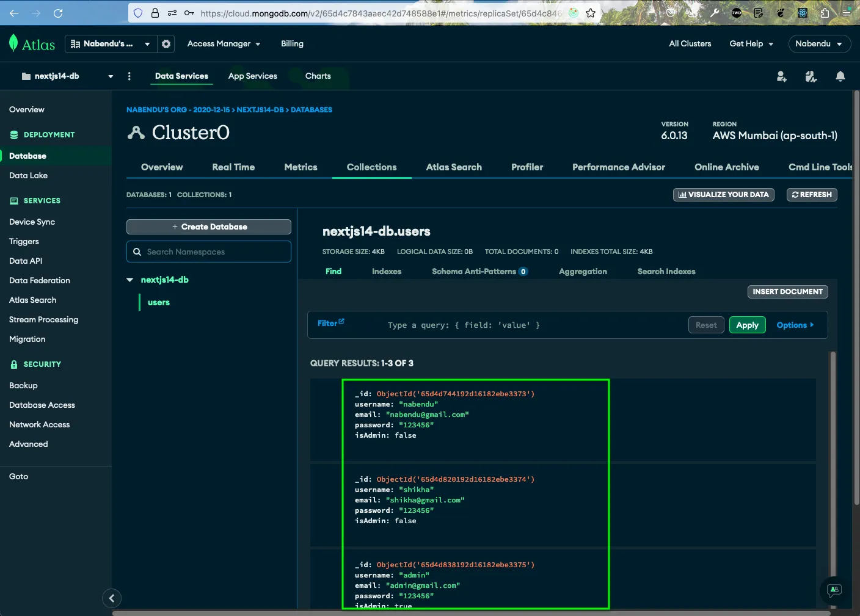Click the shield tracking protection icon
This screenshot has height=616, width=860.
pyautogui.click(x=138, y=13)
